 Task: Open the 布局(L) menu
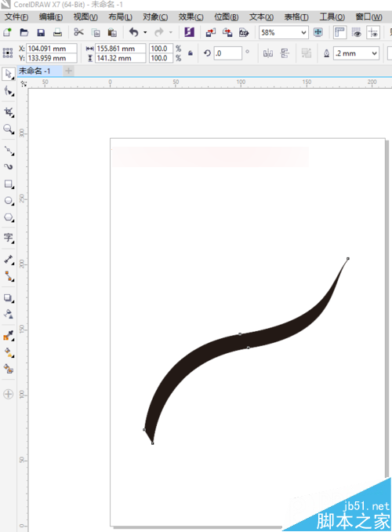tap(120, 17)
